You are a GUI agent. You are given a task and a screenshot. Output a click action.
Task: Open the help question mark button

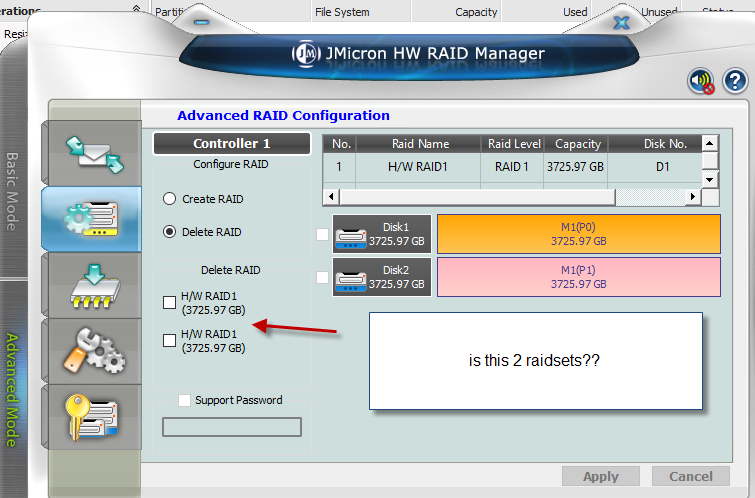735,81
